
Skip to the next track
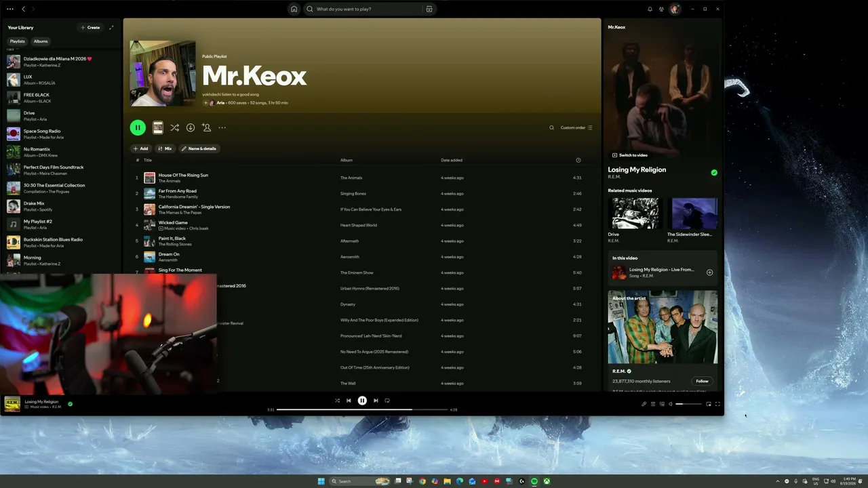click(x=376, y=401)
